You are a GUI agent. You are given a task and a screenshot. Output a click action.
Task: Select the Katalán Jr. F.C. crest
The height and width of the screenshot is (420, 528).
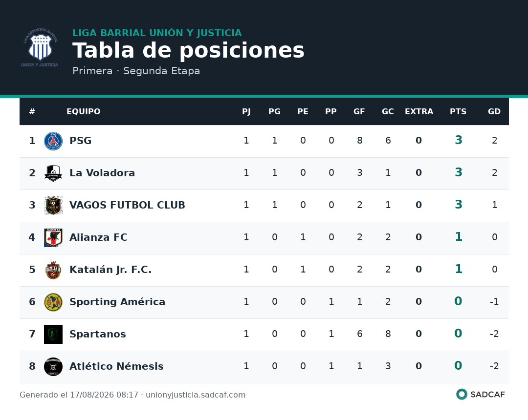coord(53,270)
